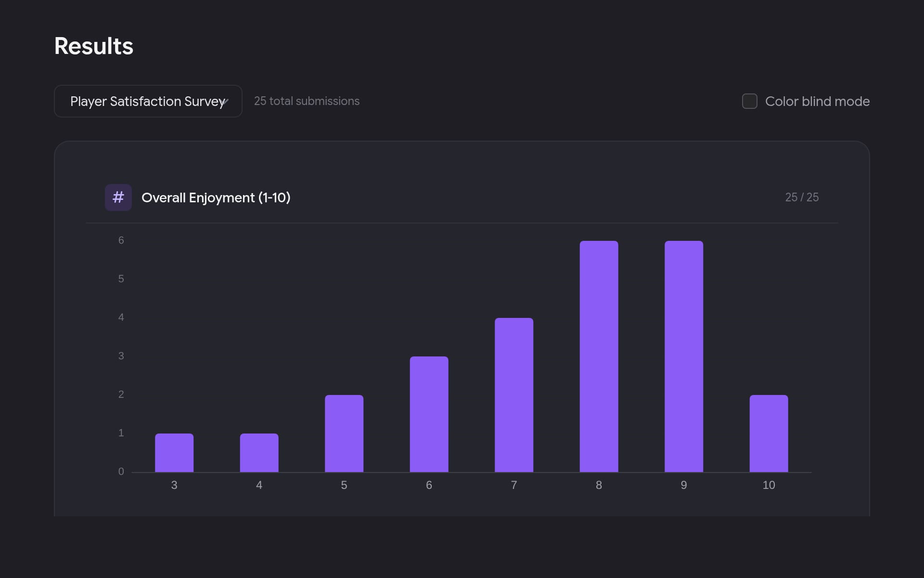Click the x-axis label "8"
This screenshot has width=924, height=578.
coord(599,485)
